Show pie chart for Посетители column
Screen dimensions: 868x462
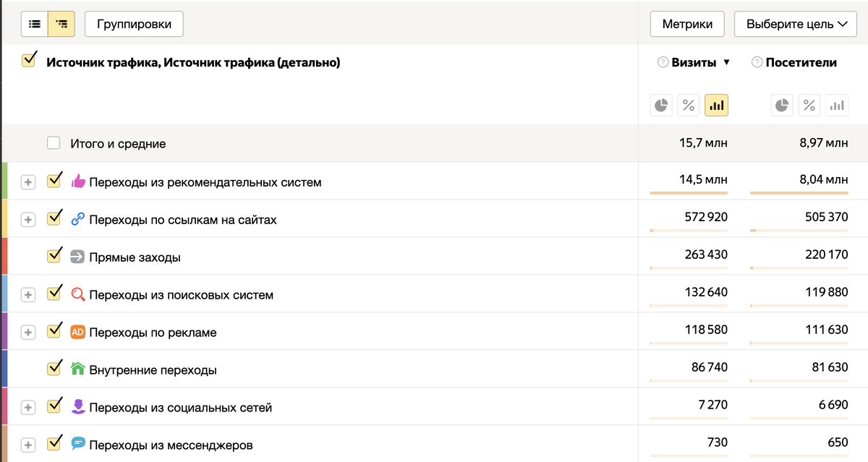(x=782, y=106)
